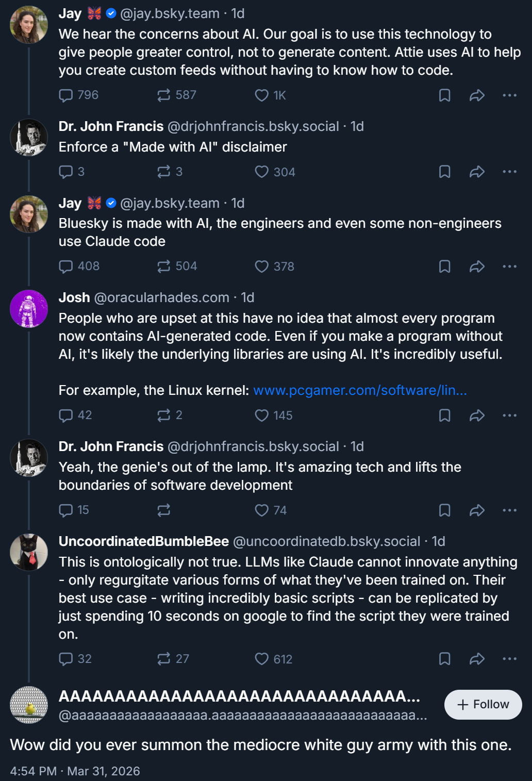Viewport: 532px width, 781px height.
Task: Like Jay's post with 1K likes
Action: coord(262,95)
